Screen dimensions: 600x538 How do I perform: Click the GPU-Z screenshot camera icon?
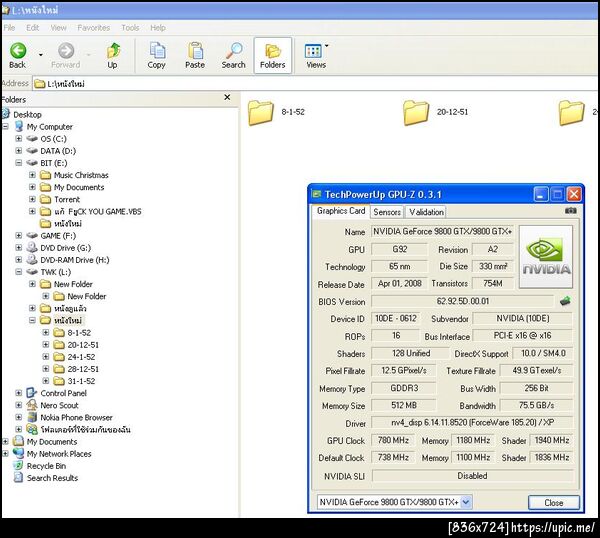[571, 211]
